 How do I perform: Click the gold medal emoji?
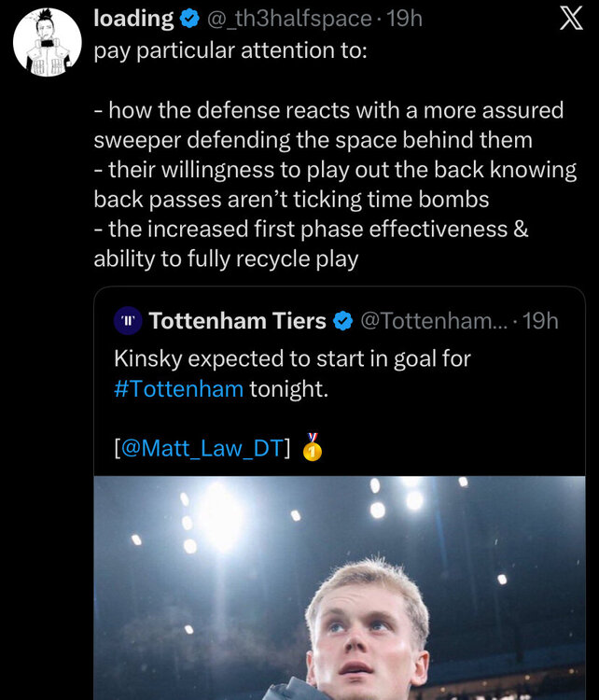coord(313,447)
